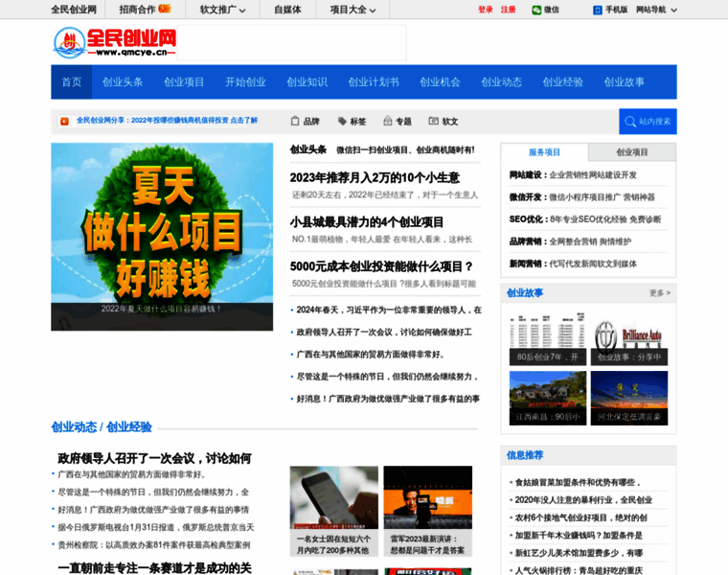Switch to the 创业项目 sidebar tab

(x=632, y=152)
